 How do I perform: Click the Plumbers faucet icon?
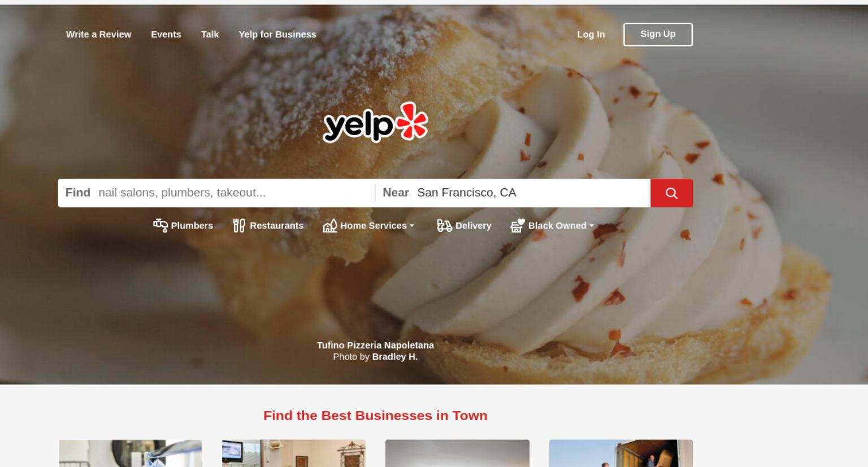[160, 226]
